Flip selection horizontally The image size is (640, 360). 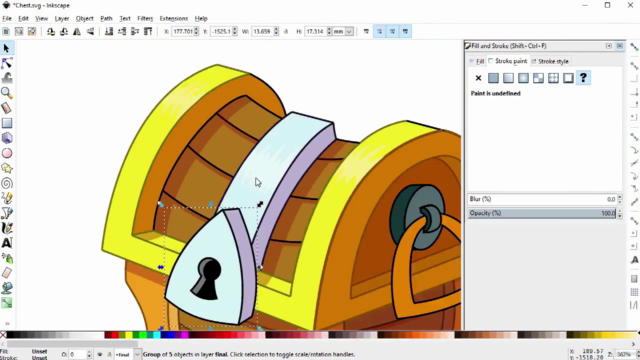[77, 31]
